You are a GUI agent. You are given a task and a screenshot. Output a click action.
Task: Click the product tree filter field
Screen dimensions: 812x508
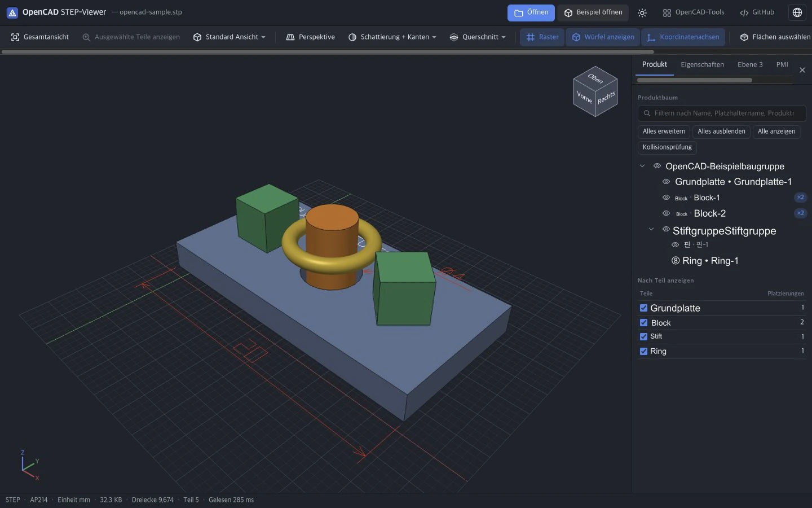pyautogui.click(x=722, y=113)
